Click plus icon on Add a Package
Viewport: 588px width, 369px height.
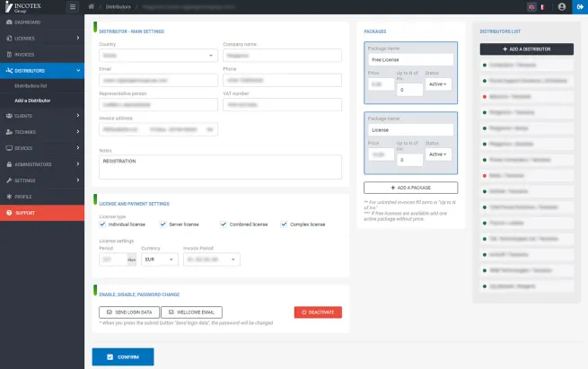(393, 188)
